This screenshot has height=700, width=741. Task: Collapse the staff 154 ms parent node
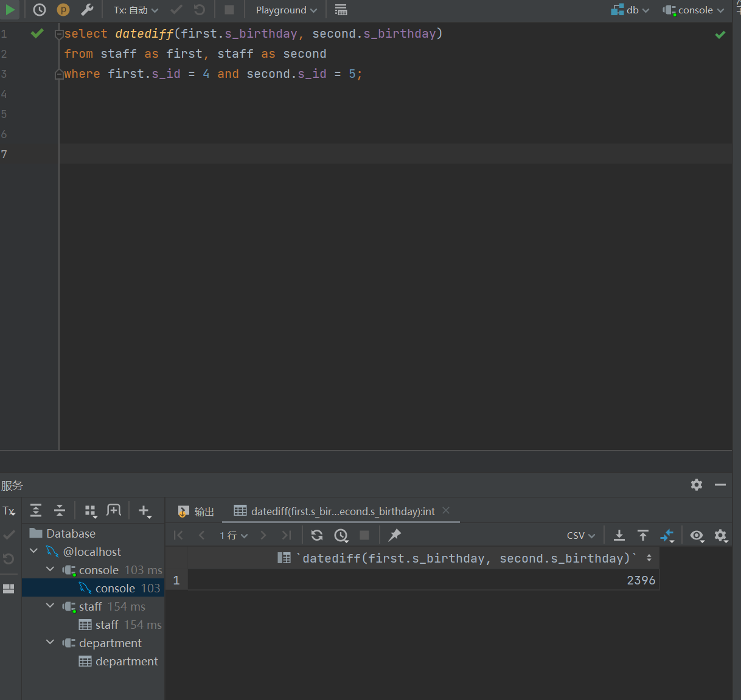(x=50, y=606)
